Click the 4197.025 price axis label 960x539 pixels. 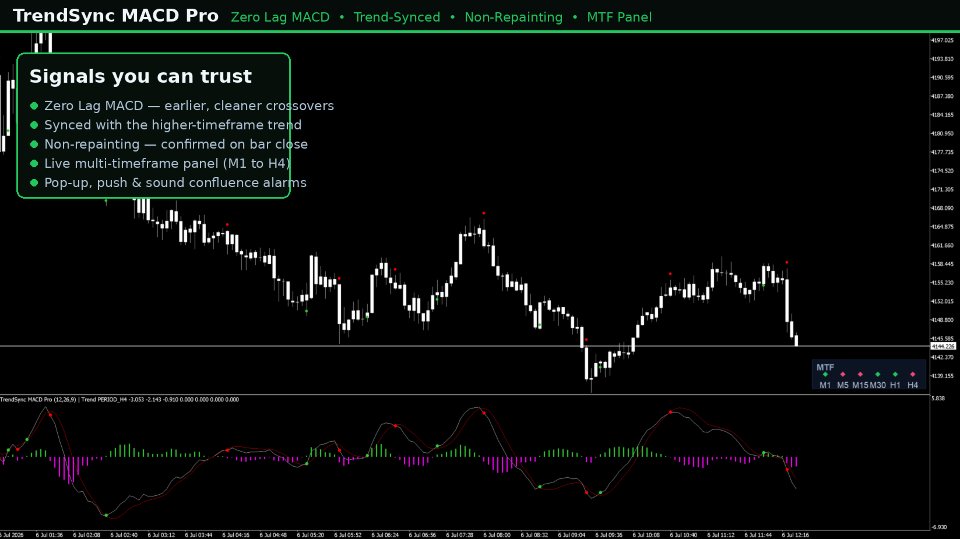click(942, 40)
